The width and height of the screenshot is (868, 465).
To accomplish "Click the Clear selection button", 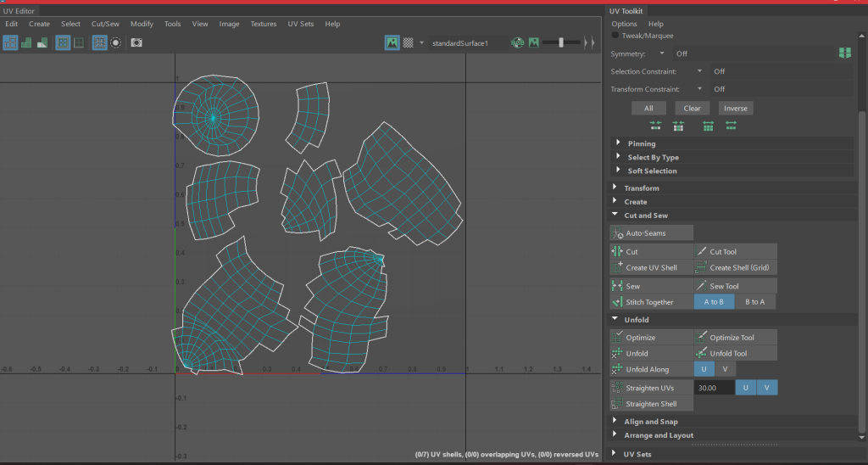I will coord(692,108).
